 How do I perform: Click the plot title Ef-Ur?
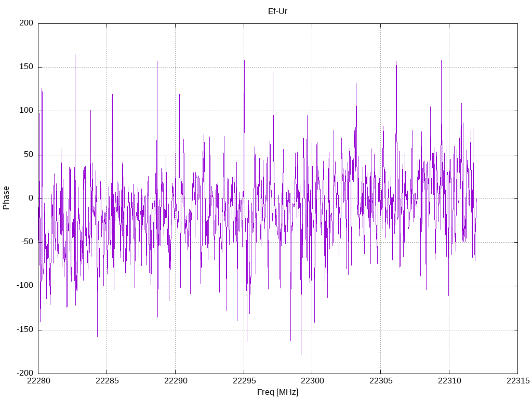coord(277,11)
